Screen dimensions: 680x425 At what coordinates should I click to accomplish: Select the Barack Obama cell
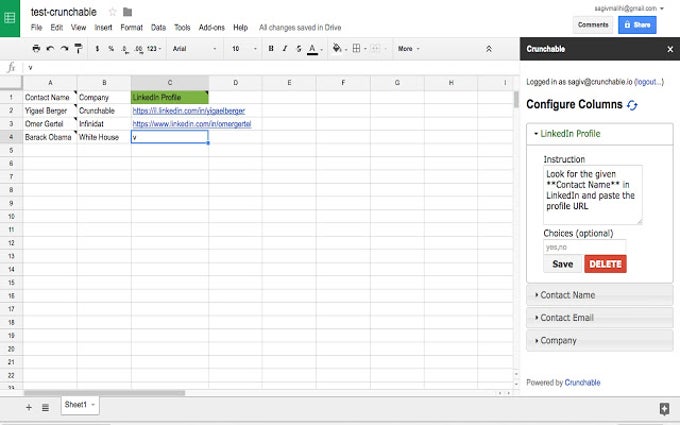coord(50,137)
